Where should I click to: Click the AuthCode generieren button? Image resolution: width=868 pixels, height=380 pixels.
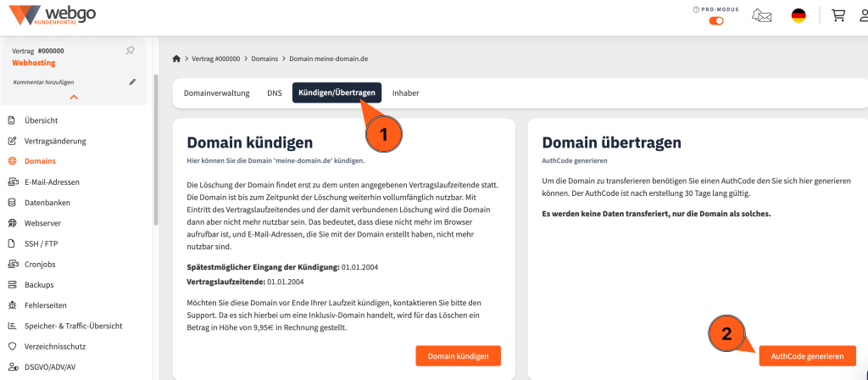pyautogui.click(x=808, y=356)
